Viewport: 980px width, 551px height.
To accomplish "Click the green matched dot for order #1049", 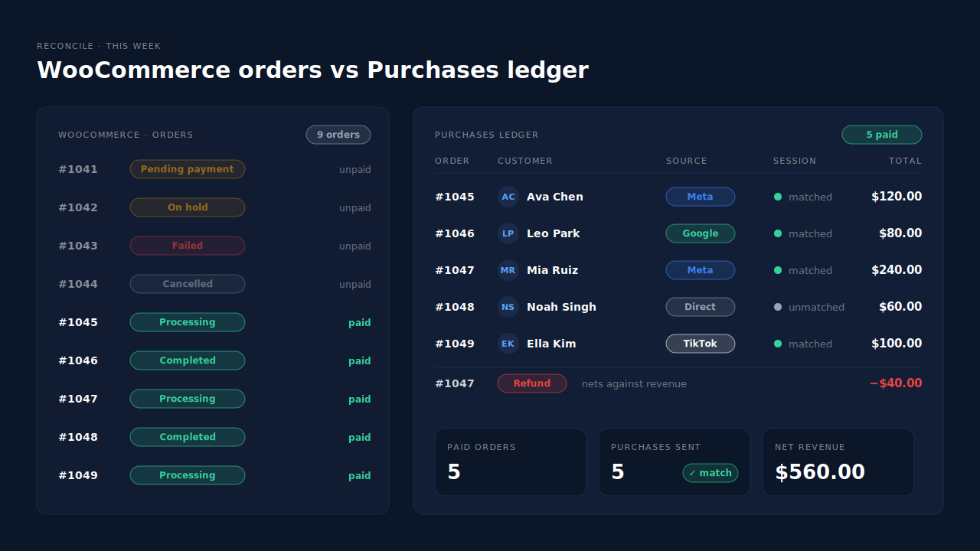I will [x=778, y=344].
